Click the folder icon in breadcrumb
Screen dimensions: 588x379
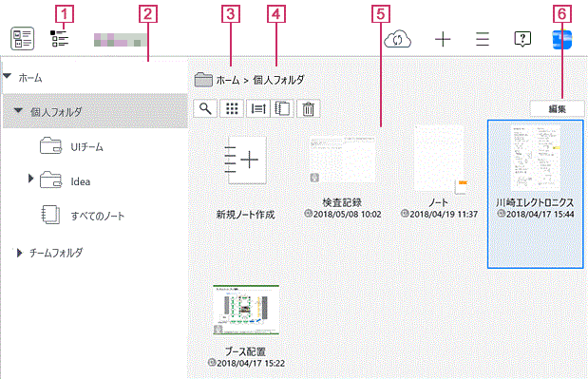[x=203, y=80]
